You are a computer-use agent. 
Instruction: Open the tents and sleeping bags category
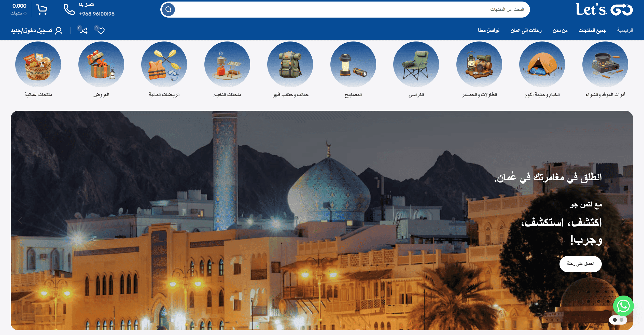point(542,64)
